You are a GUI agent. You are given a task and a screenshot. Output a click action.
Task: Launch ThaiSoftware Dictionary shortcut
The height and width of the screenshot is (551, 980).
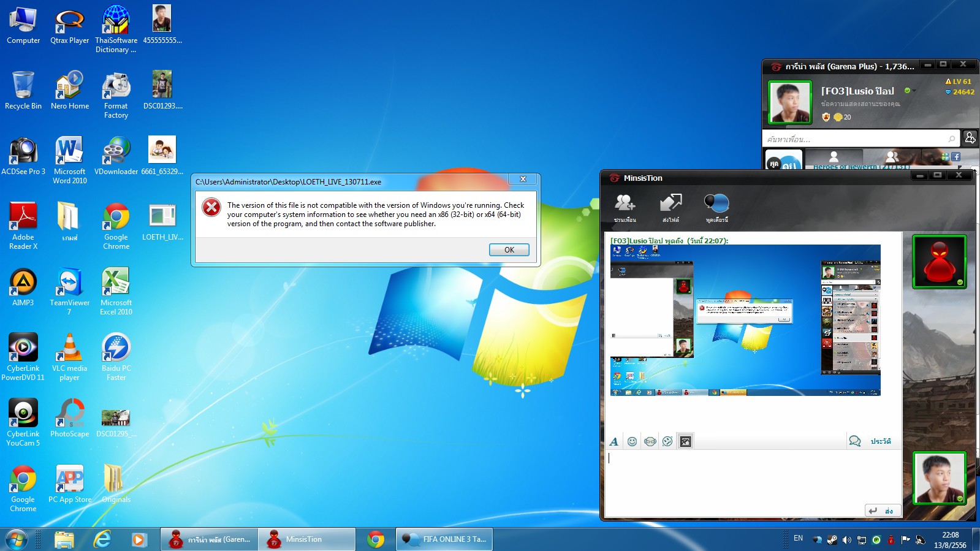tap(116, 29)
